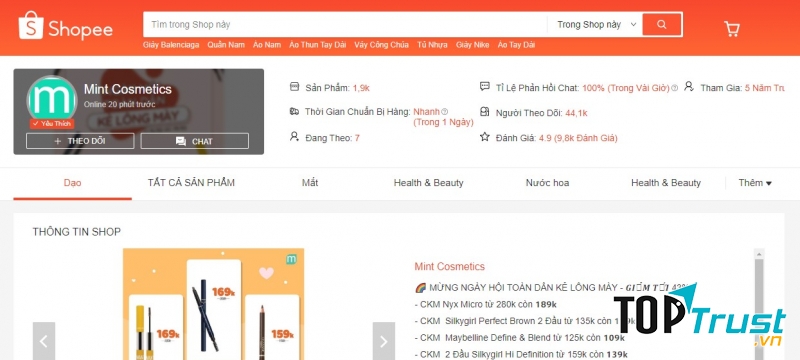
Task: Focus the Tìm trong Shop này search field
Action: 345,24
